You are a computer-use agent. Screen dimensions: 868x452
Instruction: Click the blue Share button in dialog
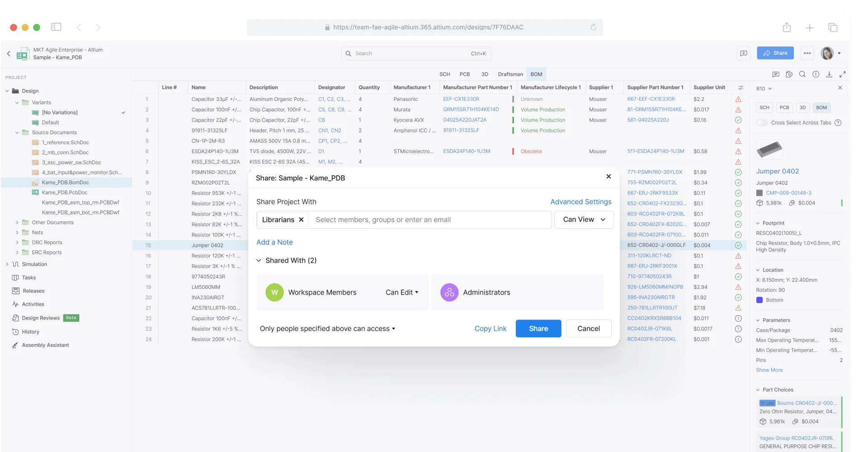click(538, 329)
